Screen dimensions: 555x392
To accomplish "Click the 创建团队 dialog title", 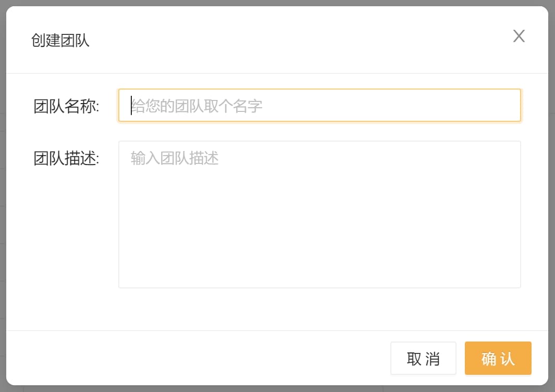I will (x=60, y=41).
